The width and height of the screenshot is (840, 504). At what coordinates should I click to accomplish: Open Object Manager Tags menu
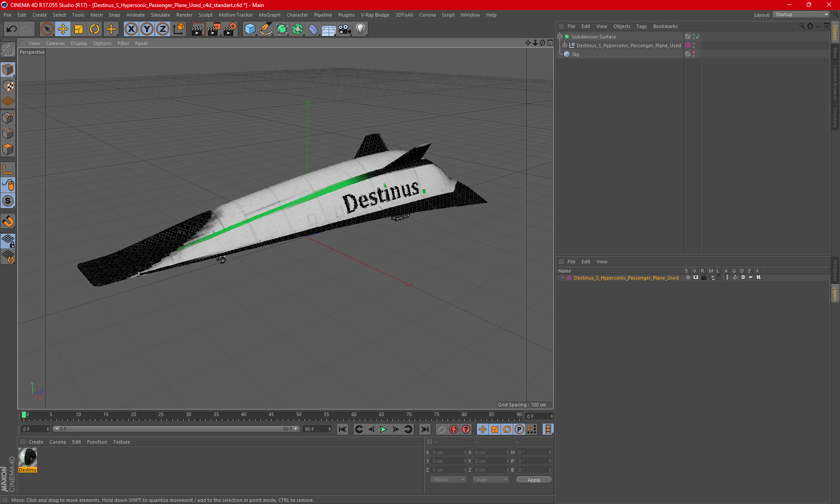[641, 26]
